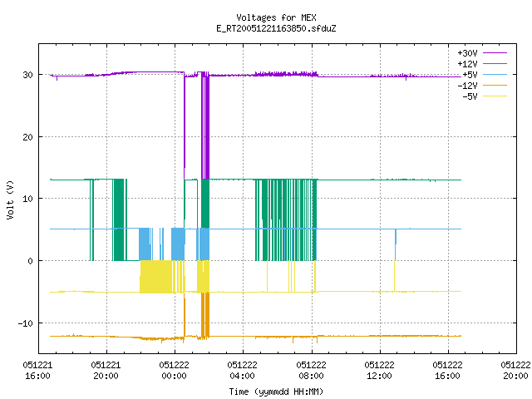Click the y-axis tick value -10

pyautogui.click(x=26, y=323)
